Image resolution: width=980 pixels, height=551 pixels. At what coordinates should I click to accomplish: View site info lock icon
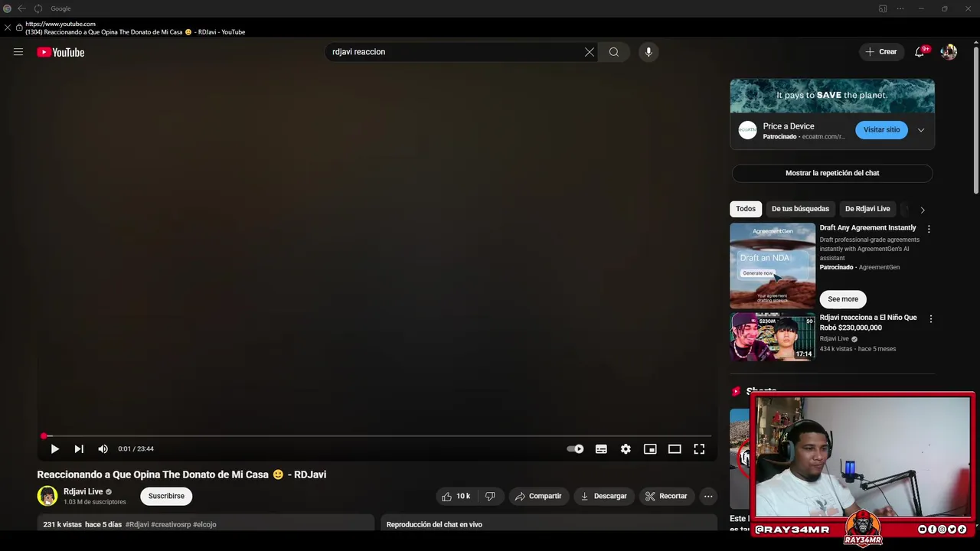(x=19, y=28)
